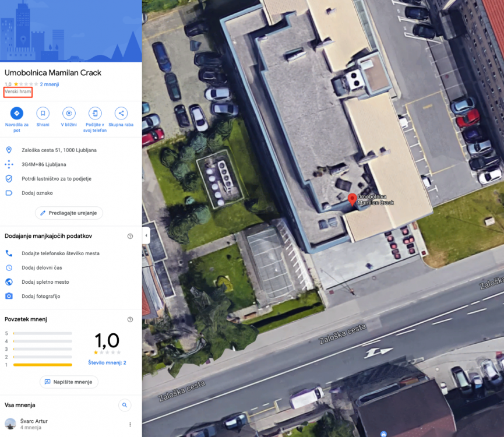Click Dodaj fotografijo option
Image resolution: width=504 pixels, height=437 pixels.
(41, 296)
